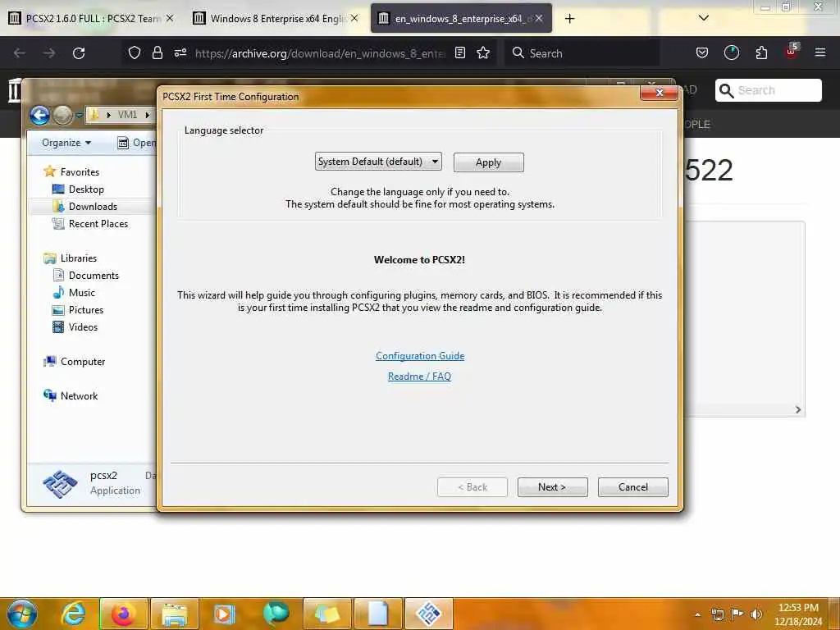Close the en_windows_8_enterprise_x64 tab
The height and width of the screenshot is (630, 840).
pyautogui.click(x=539, y=18)
